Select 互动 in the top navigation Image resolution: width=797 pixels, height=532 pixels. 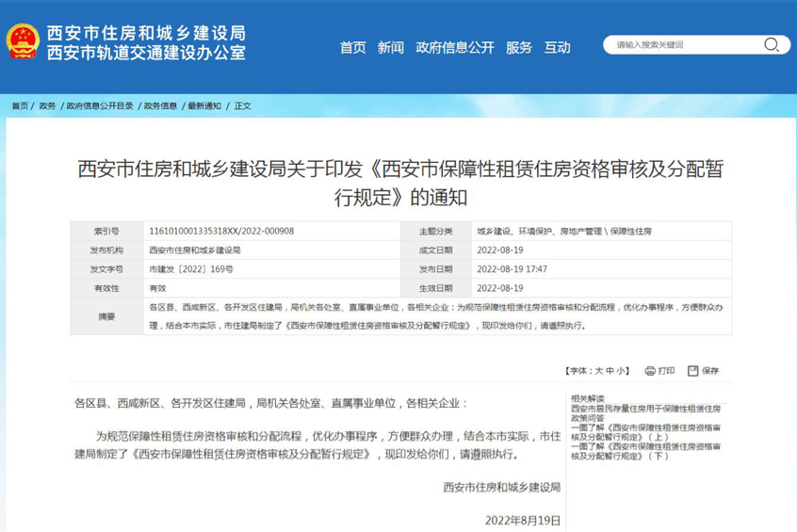click(557, 47)
